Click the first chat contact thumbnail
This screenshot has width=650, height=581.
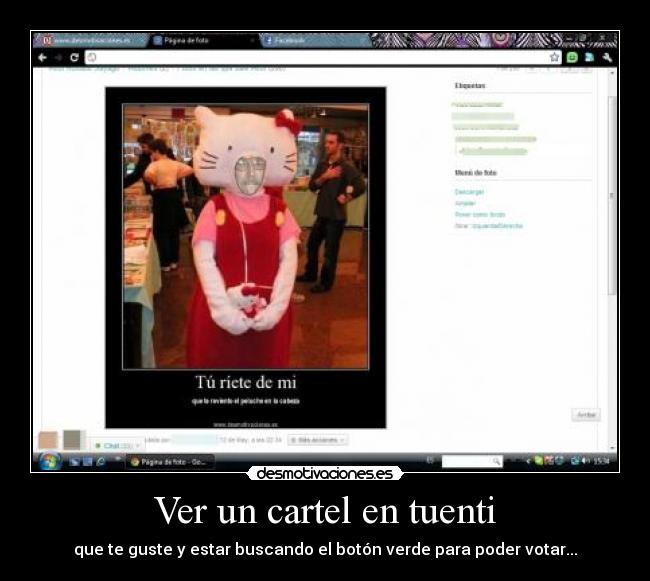[48, 440]
